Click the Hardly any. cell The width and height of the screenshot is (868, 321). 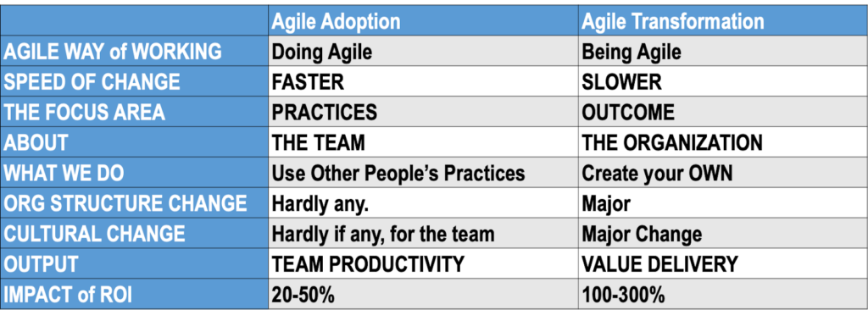click(423, 203)
